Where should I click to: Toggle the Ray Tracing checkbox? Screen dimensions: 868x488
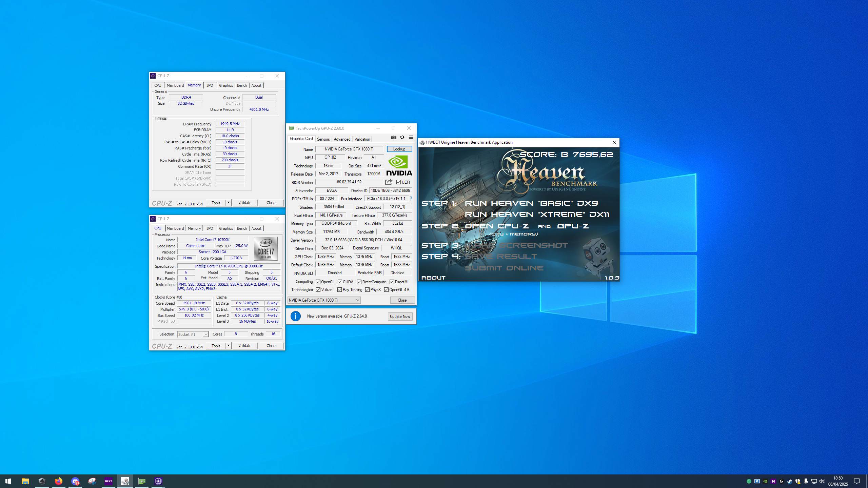[x=339, y=290]
